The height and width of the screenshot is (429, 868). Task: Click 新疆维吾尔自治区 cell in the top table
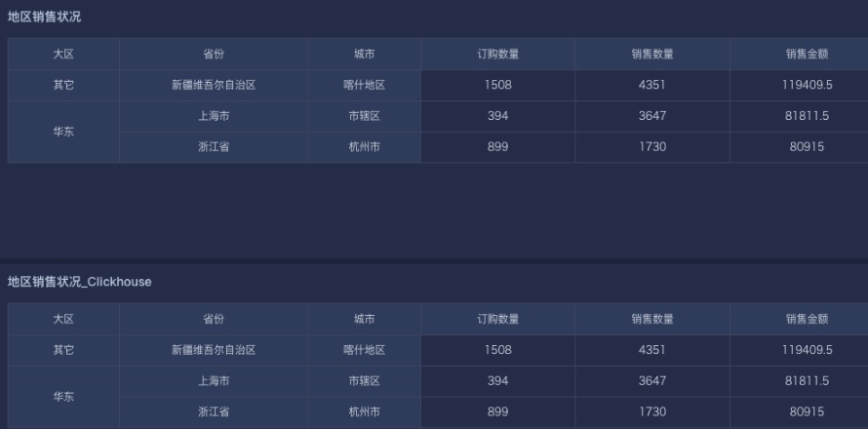click(x=214, y=85)
